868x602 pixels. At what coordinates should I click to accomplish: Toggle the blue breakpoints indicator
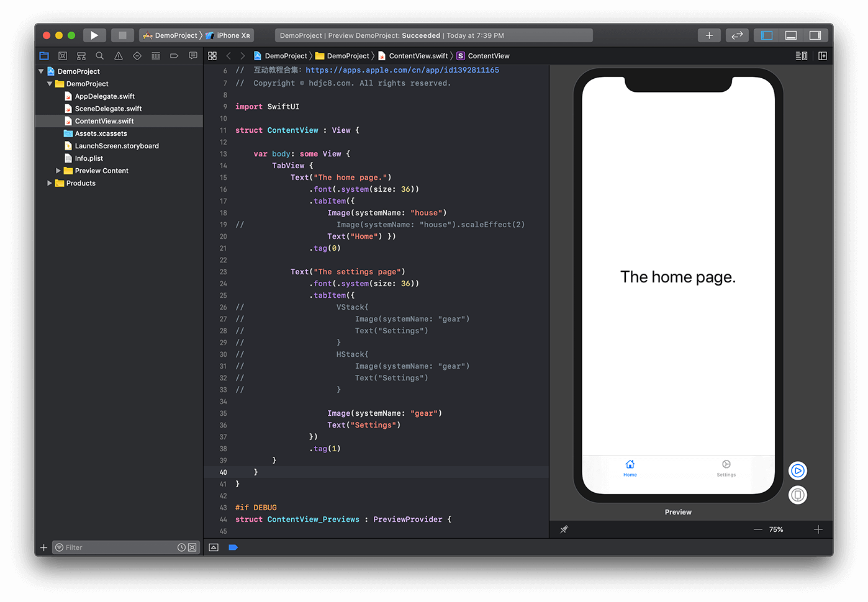(x=233, y=547)
